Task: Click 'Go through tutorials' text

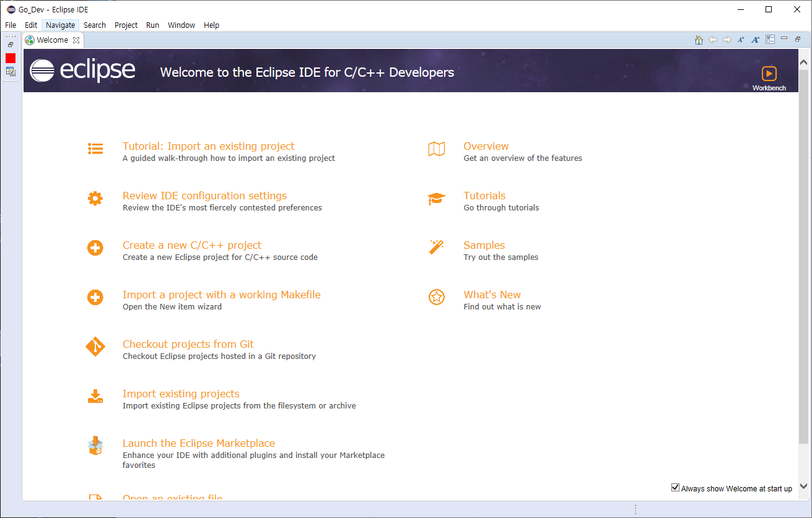Action: 502,208
